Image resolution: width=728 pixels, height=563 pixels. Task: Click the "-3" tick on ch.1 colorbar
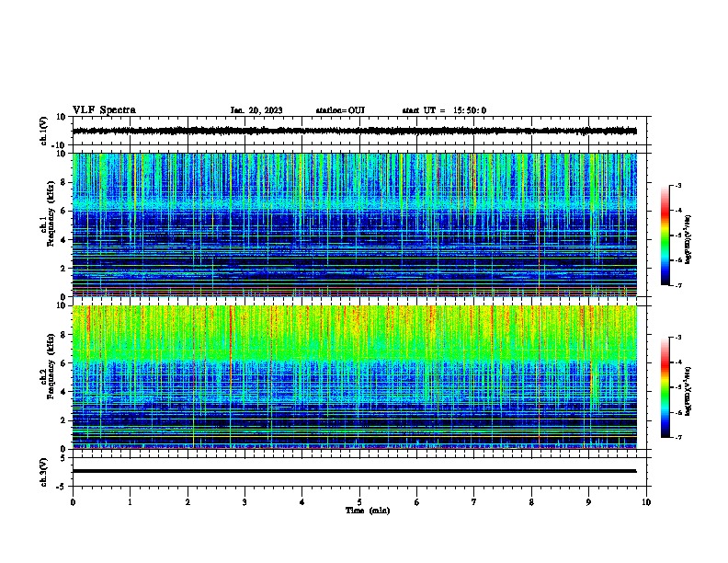tap(678, 186)
